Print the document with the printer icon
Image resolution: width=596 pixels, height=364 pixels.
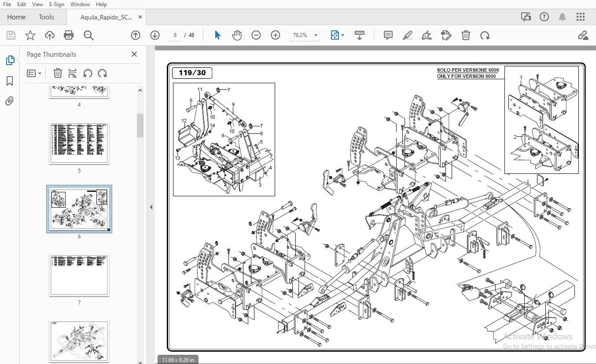(69, 35)
